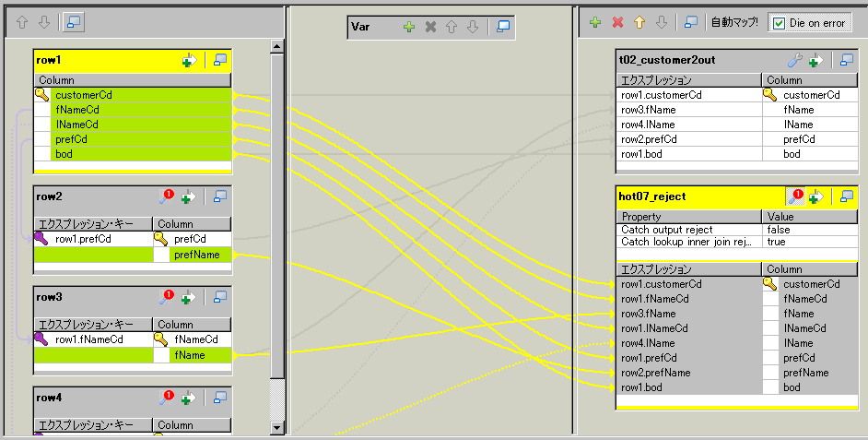
Task: Open row3 lookup settings wrench icon
Action: (x=167, y=297)
